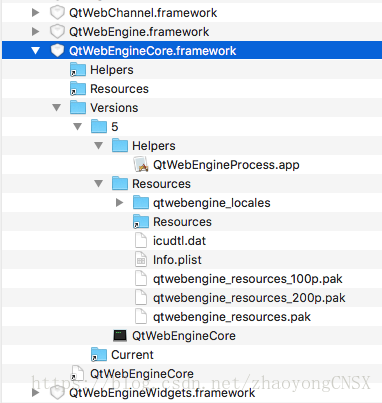Select the top-level Resources alias folder row
The width and height of the screenshot is (382, 403).
click(192, 89)
